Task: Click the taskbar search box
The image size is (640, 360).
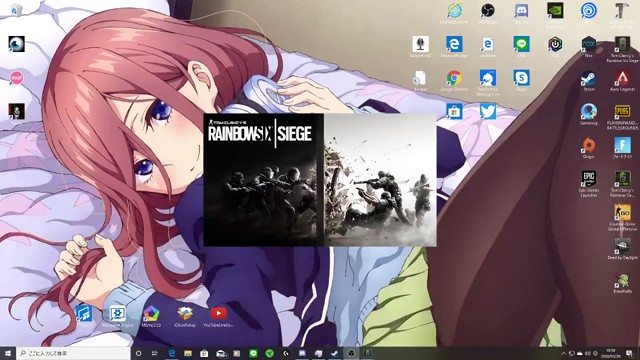Action: coord(73,353)
